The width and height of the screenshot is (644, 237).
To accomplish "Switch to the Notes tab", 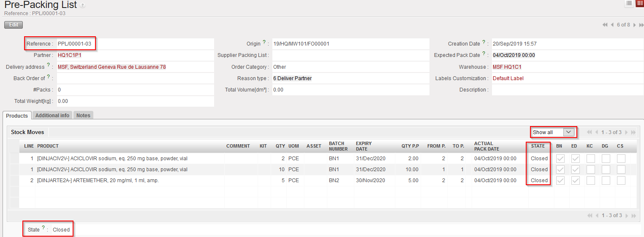I will (83, 116).
